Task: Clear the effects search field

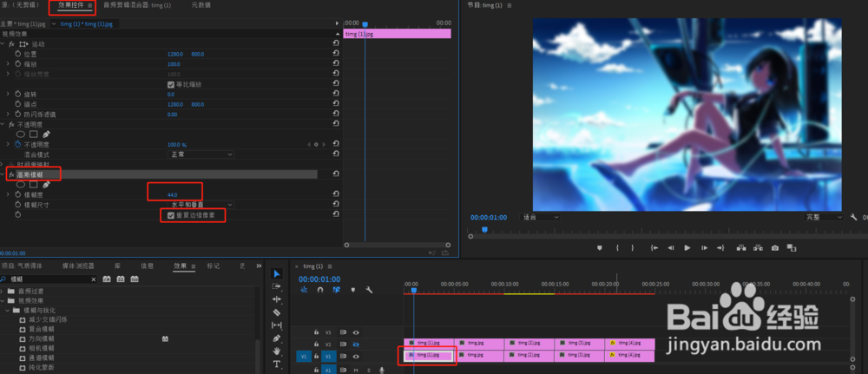Action: pos(94,279)
